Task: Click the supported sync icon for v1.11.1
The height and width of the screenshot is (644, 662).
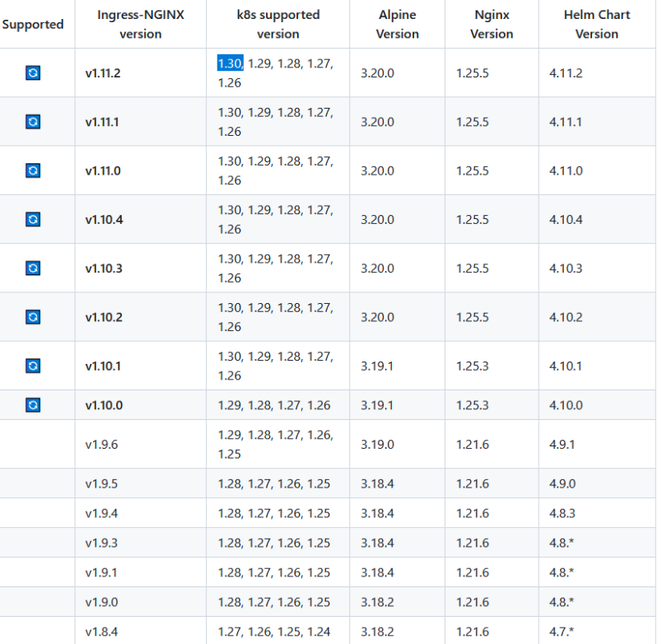Action: tap(33, 122)
